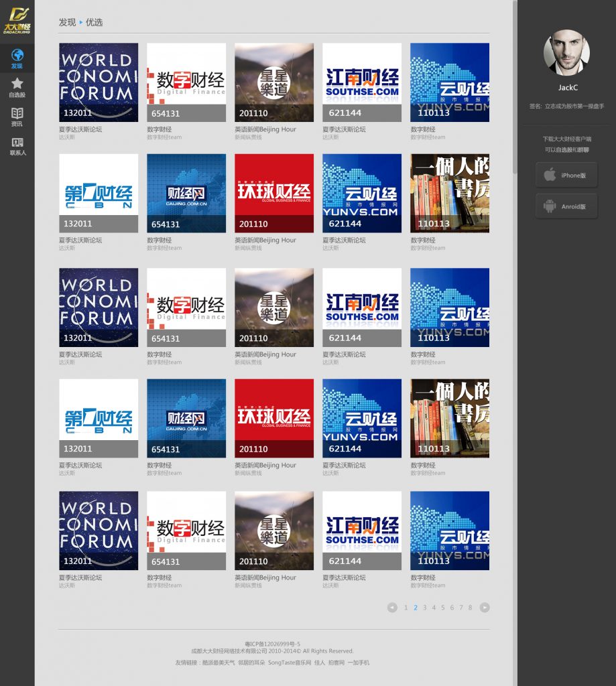Viewport: 616px width, 686px height.
Task: Select page 8 in pagination
Action: click(470, 607)
